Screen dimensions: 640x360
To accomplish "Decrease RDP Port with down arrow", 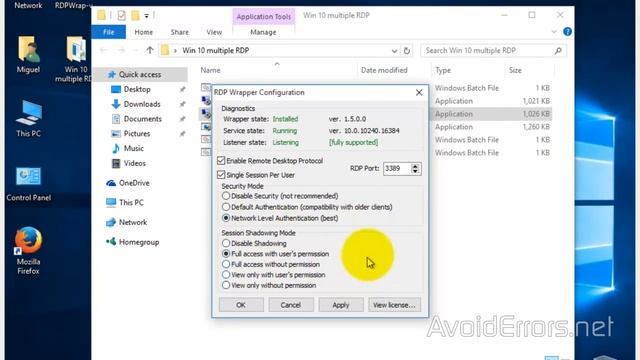I will 415,171.
